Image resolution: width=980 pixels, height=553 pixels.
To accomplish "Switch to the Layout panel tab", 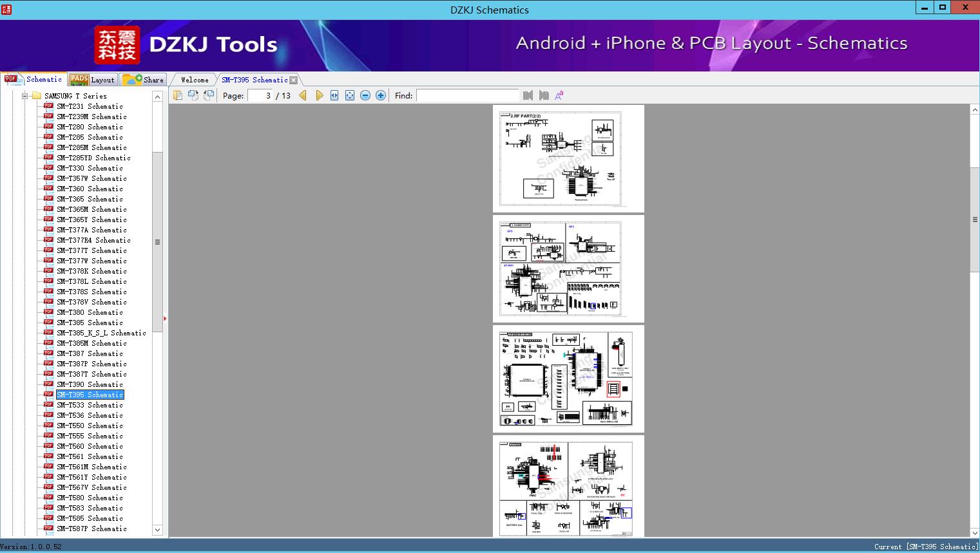I will point(92,80).
